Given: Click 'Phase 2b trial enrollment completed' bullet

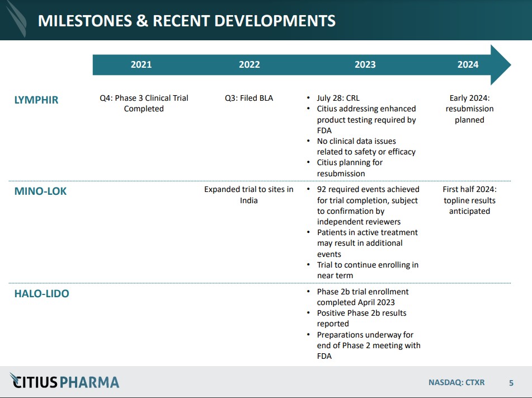Looking at the screenshot, I should 362,297.
